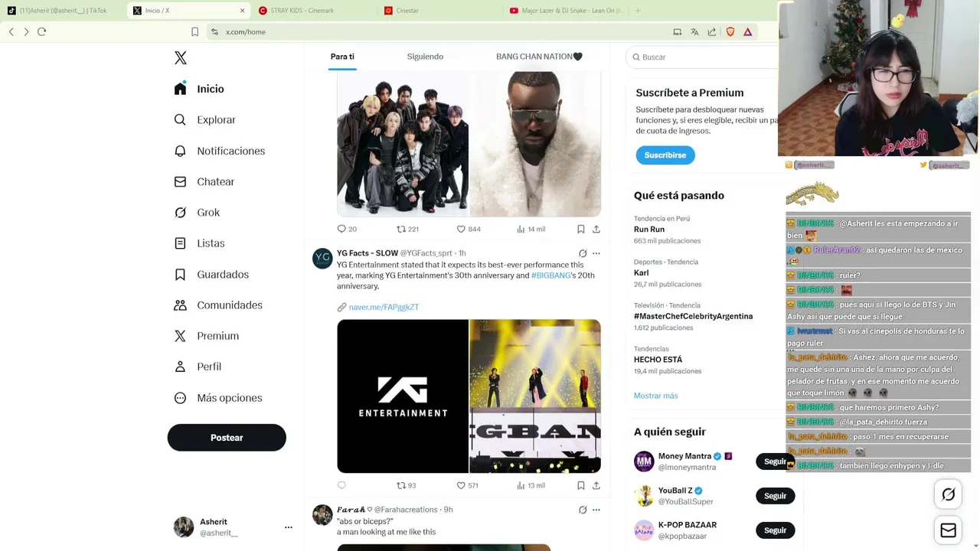Open Listas in sidebar
The height and width of the screenshot is (551, 980).
pyautogui.click(x=199, y=243)
